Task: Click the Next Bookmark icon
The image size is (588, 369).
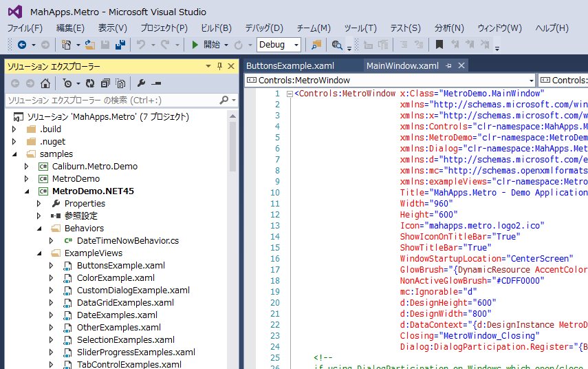Action: pyautogui.click(x=470, y=45)
